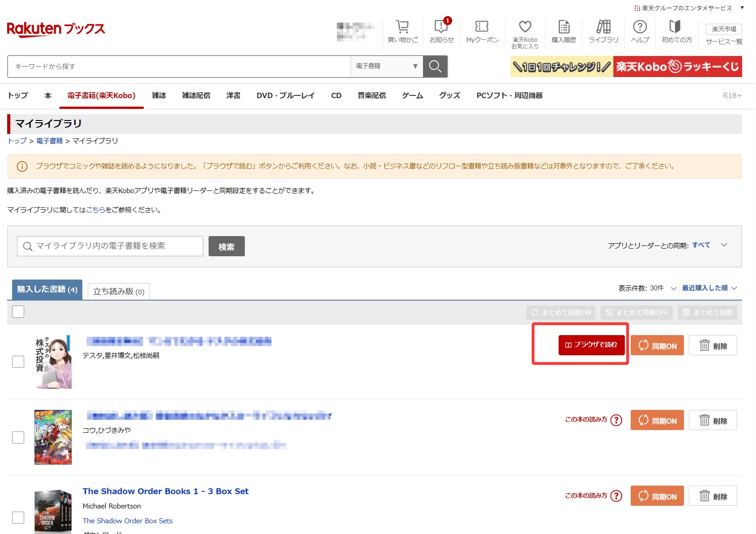Check the box for the 株式投資 book
756x534 pixels.
[18, 362]
